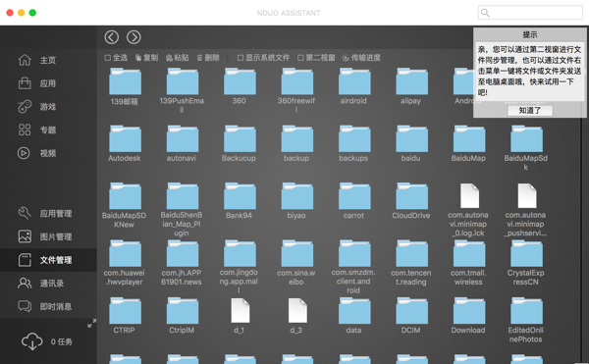Select the airdroid folder
Image resolution: width=589 pixels, height=364 pixels.
click(x=354, y=81)
